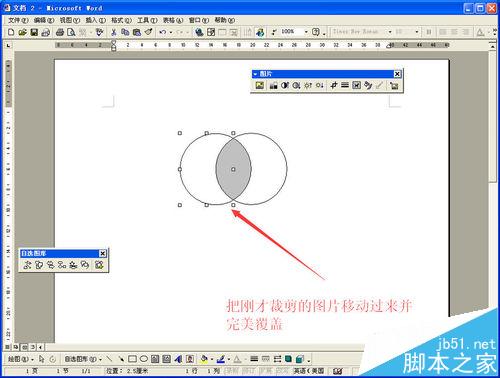The image size is (500, 378).
Task: Switch to normal view button
Action: tap(7, 347)
